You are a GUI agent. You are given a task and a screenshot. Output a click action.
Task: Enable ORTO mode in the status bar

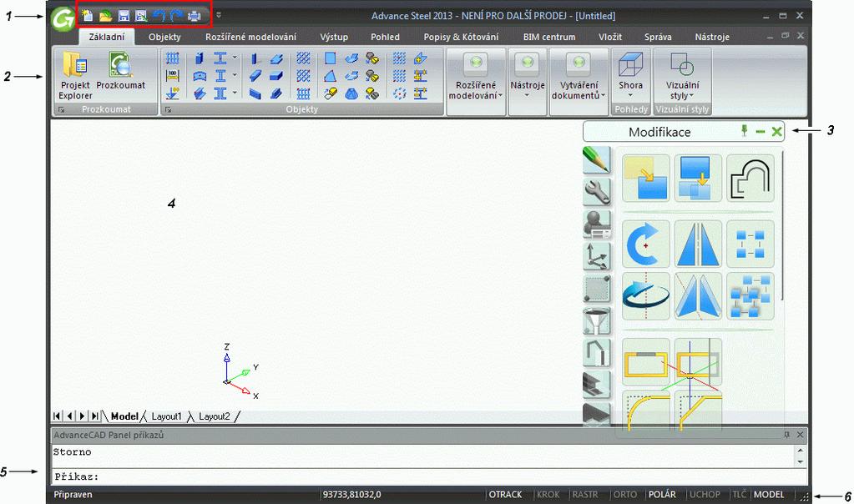click(624, 495)
